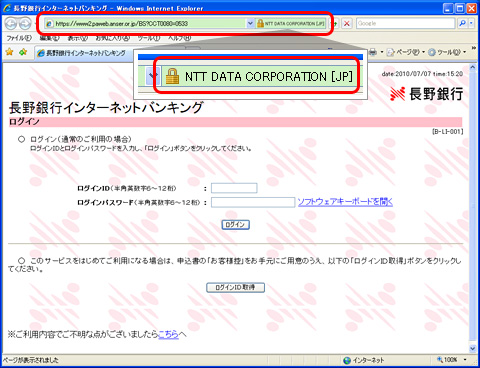Click the vertical scrollbar down arrow
The height and width of the screenshot is (368, 480).
pyautogui.click(x=472, y=349)
